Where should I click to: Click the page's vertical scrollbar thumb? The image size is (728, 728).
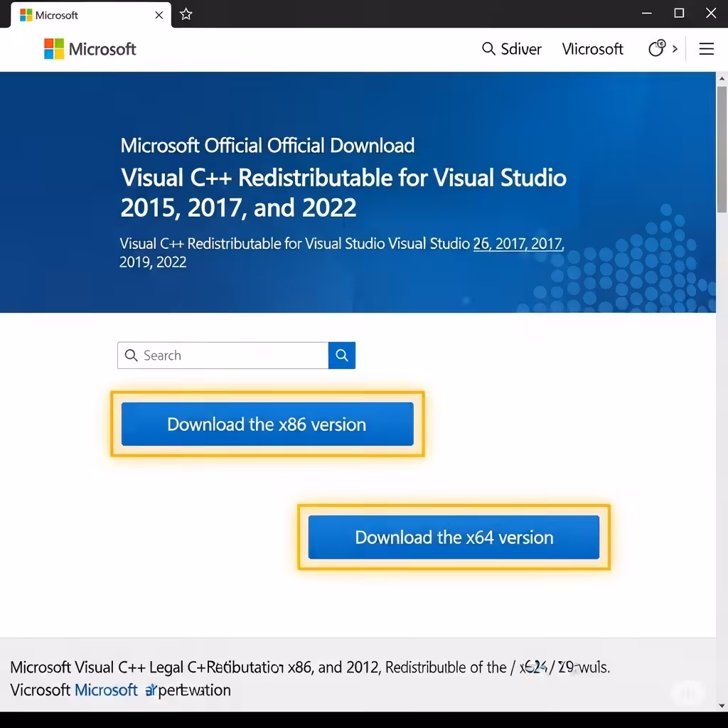(722, 149)
